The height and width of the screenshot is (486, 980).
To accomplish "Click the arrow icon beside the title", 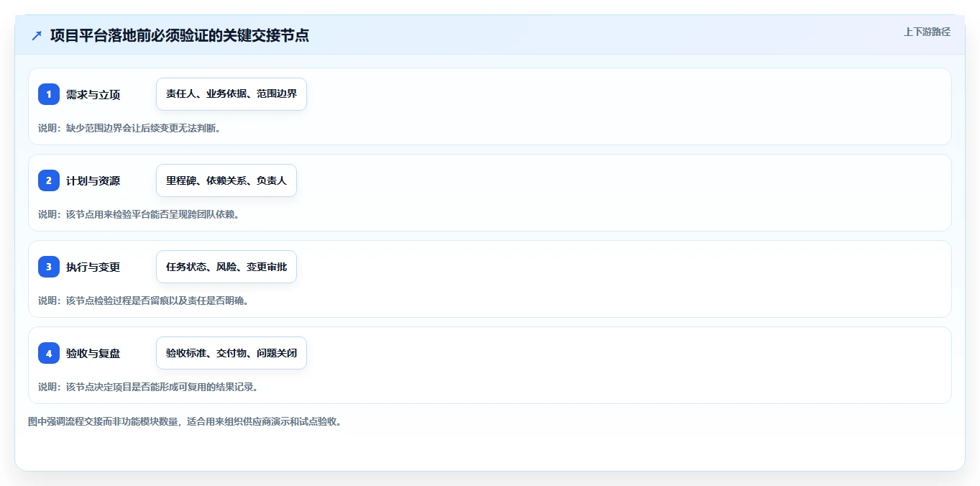I will pos(37,35).
